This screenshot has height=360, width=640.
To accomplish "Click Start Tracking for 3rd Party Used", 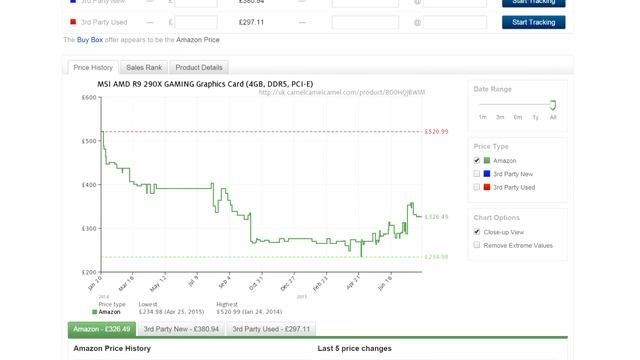I will coord(533,22).
